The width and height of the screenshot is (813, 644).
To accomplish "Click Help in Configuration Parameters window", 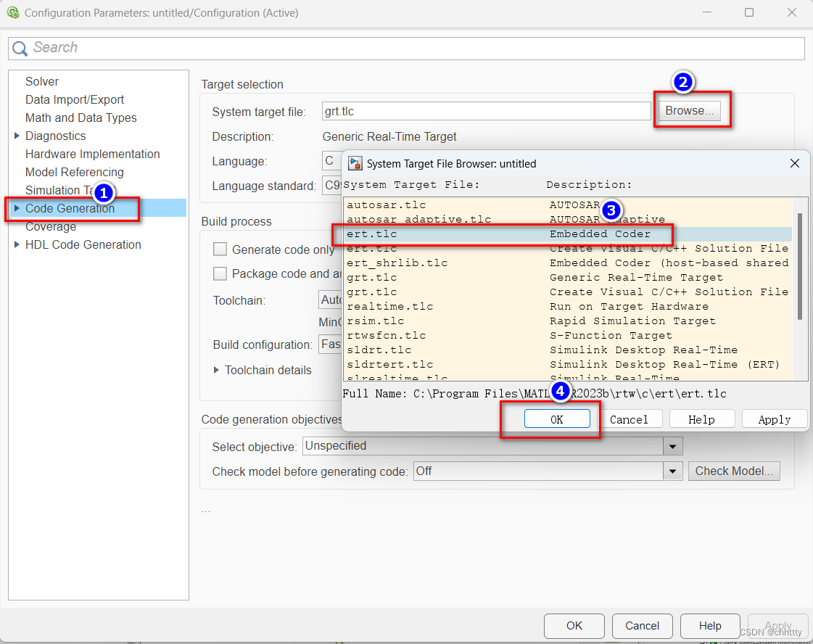I will [710, 626].
